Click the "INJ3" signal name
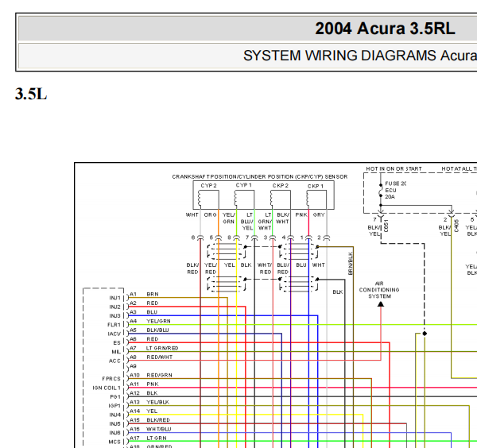The width and height of the screenshot is (477, 448). click(x=115, y=316)
